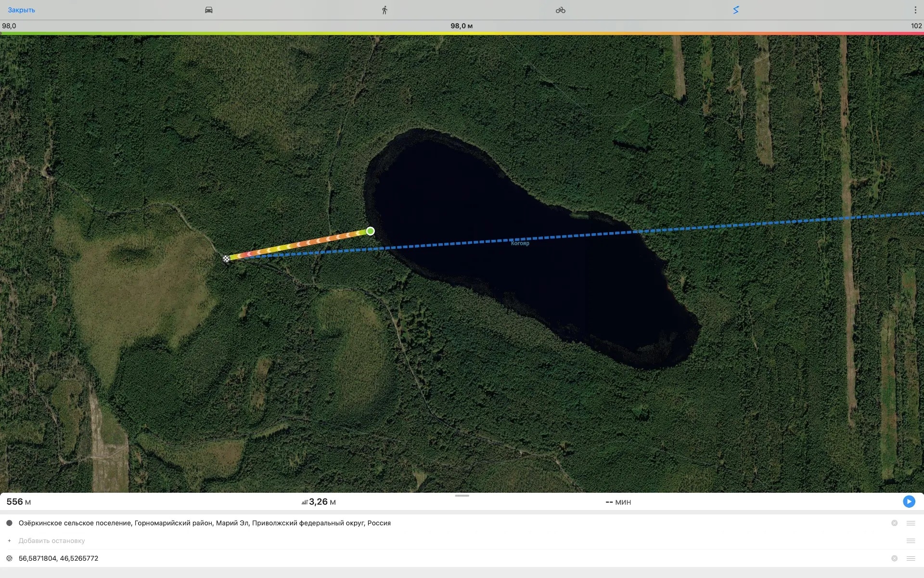Show elevation gain 3,26 м details

(319, 502)
